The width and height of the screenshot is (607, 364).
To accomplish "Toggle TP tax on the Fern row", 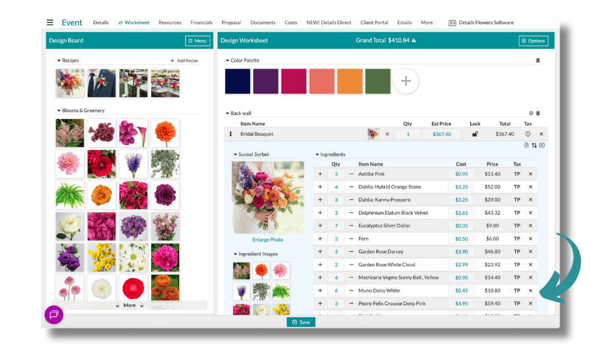I will tap(517, 239).
